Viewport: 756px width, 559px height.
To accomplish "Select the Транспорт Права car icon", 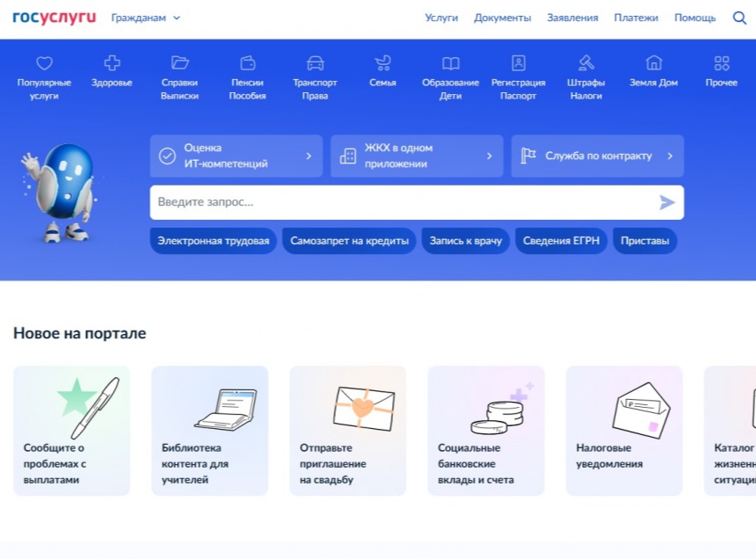I will click(x=315, y=63).
